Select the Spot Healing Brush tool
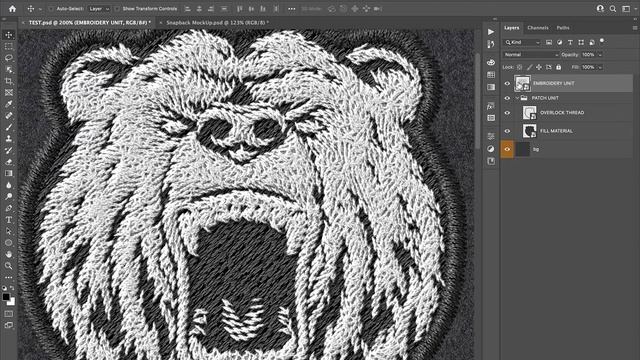 tap(9, 116)
